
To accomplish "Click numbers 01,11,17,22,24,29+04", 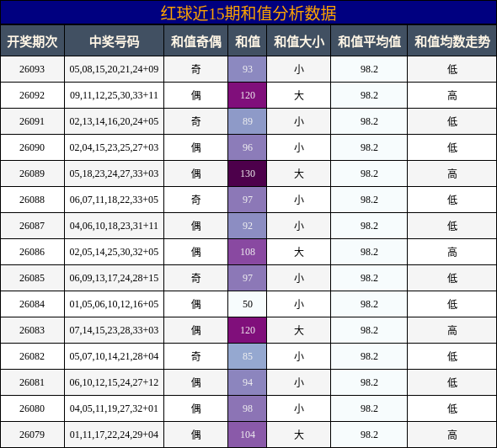I will point(114,435).
